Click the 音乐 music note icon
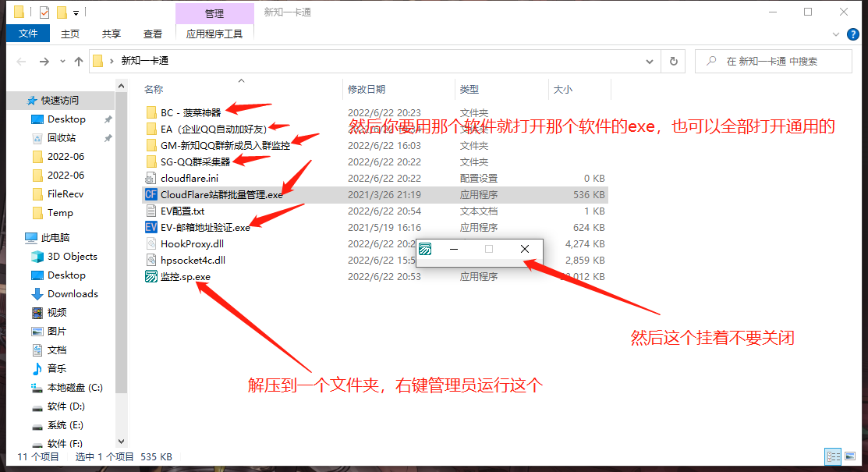Viewport: 868px width, 472px height. click(x=37, y=368)
